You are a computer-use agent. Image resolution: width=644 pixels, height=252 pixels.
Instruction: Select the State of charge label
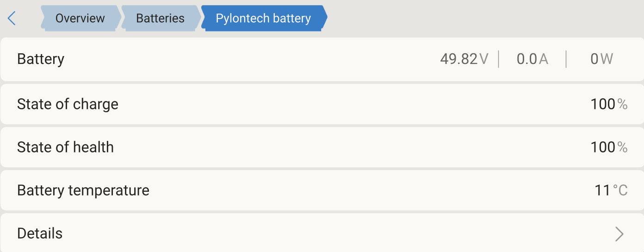[68, 104]
